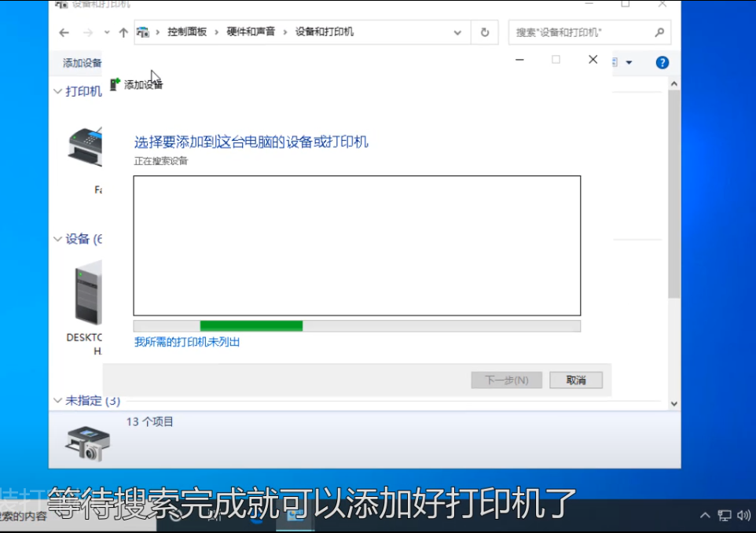Click the 选择要添加到这台电脑的设备或打印机 heading
756x533 pixels.
point(251,142)
